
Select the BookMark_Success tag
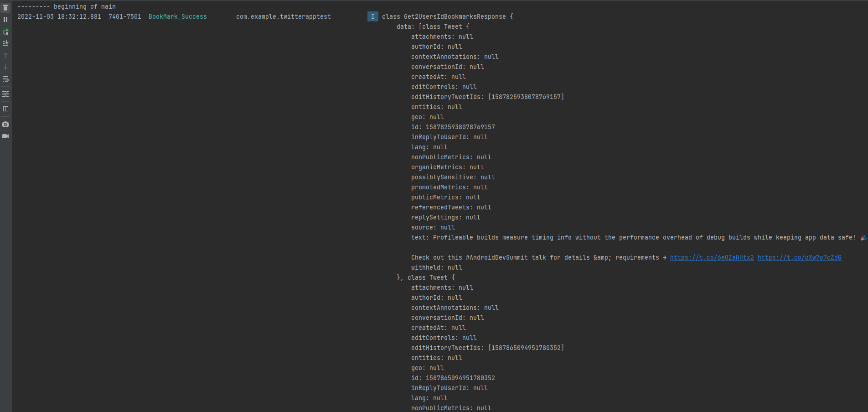pyautogui.click(x=177, y=16)
